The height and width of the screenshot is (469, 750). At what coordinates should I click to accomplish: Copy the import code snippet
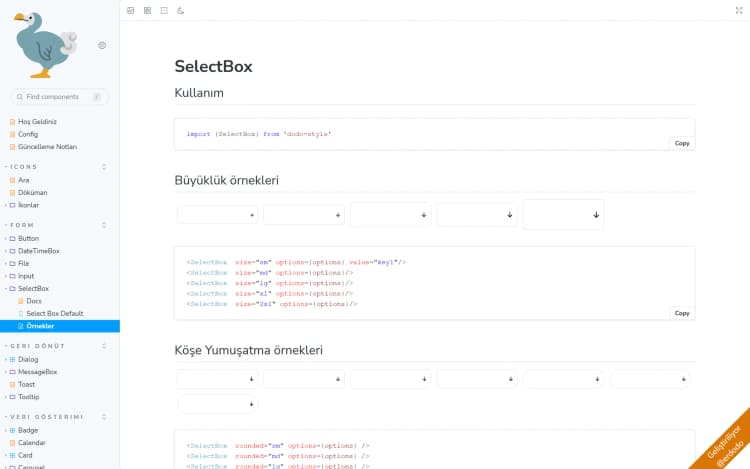point(682,143)
